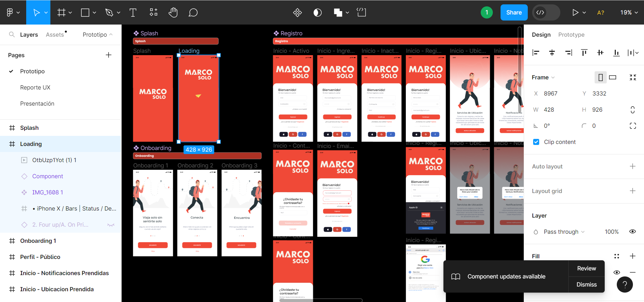The width and height of the screenshot is (644, 302).
Task: Switch to Prototype tab
Action: [571, 35]
